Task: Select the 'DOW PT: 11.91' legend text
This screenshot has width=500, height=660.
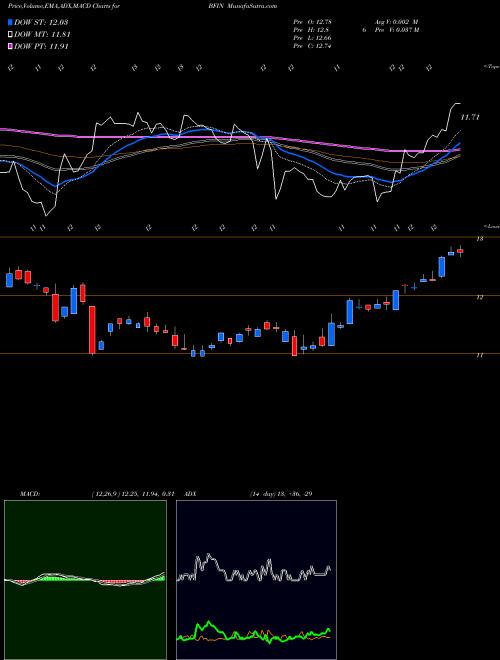Action: [41, 46]
